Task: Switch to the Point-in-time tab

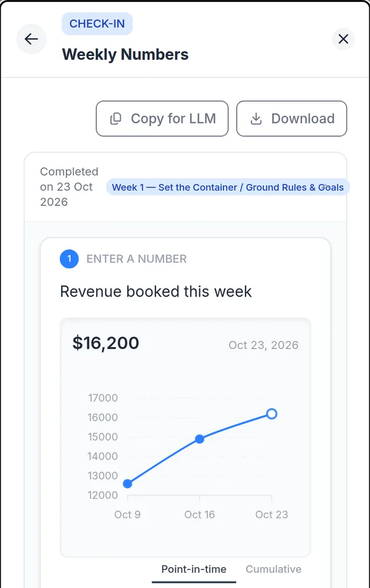Action: (194, 570)
